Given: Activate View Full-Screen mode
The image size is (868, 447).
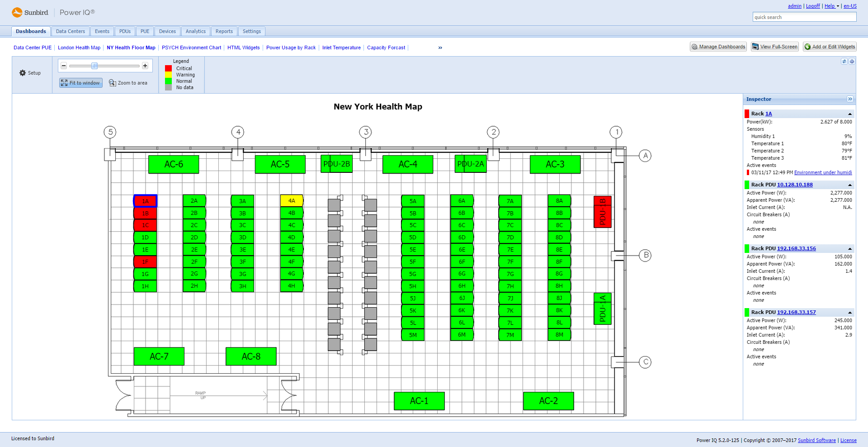Looking at the screenshot, I should point(774,47).
